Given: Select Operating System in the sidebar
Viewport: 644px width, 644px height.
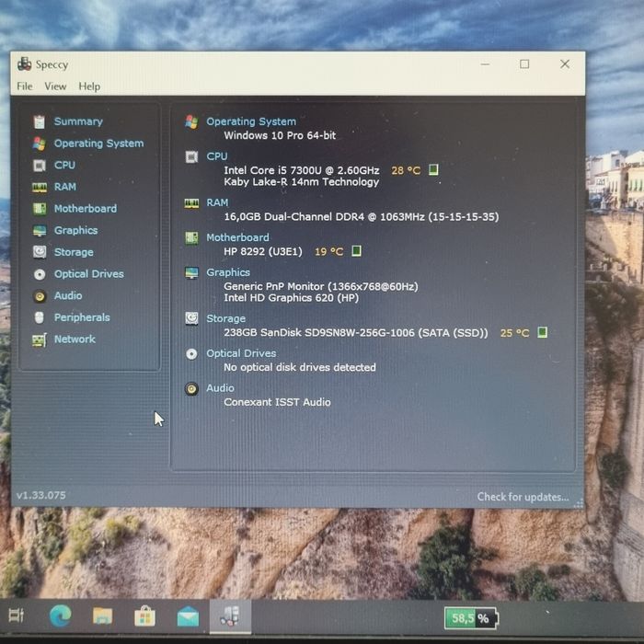Looking at the screenshot, I should 99,144.
